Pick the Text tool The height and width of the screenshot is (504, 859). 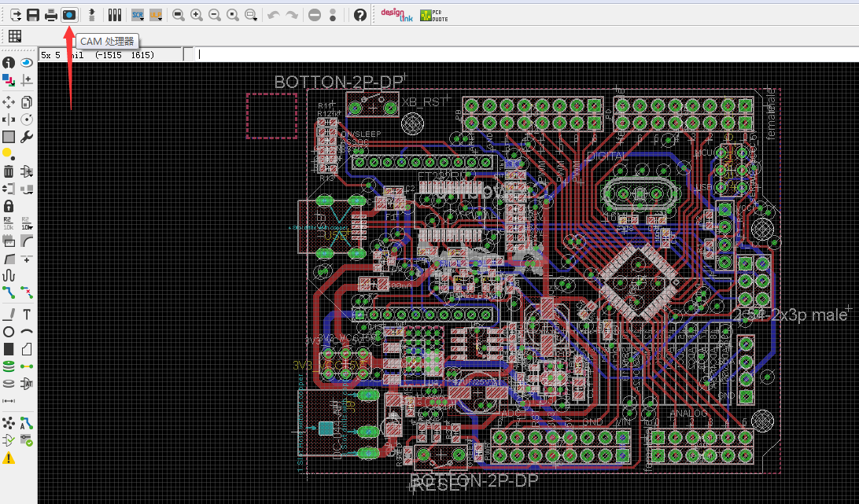coord(26,315)
